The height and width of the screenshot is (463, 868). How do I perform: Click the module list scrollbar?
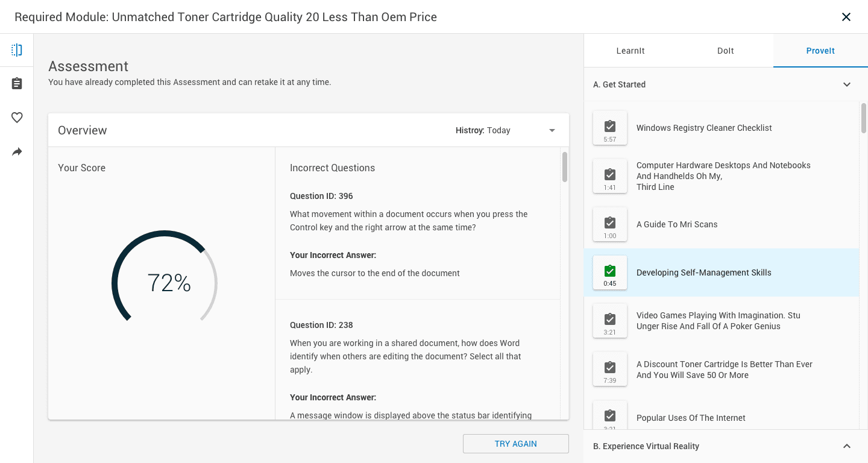(x=864, y=118)
